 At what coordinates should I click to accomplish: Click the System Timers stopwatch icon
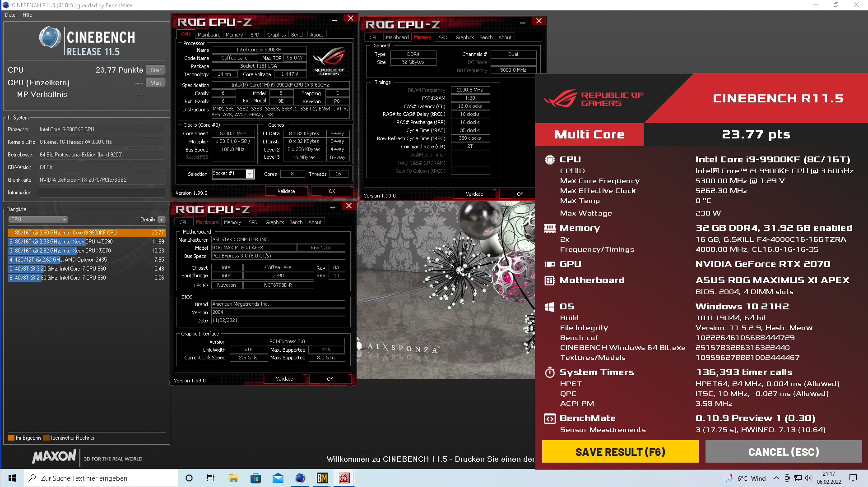click(549, 372)
